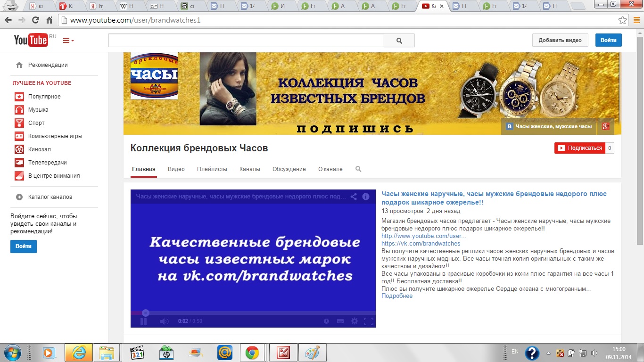This screenshot has width=644, height=362.
Task: Open Paint from the taskbar
Action: coord(312,352)
